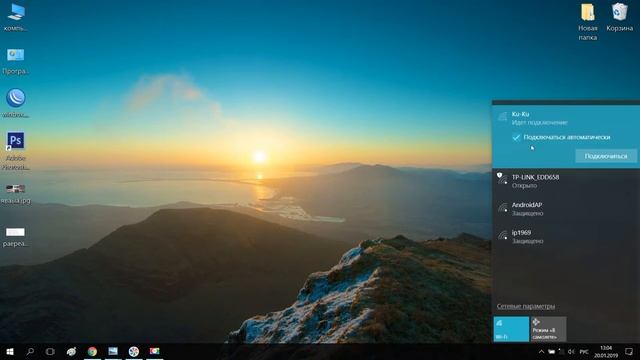
Task: Open the clock and calendar flyout
Action: click(606, 352)
